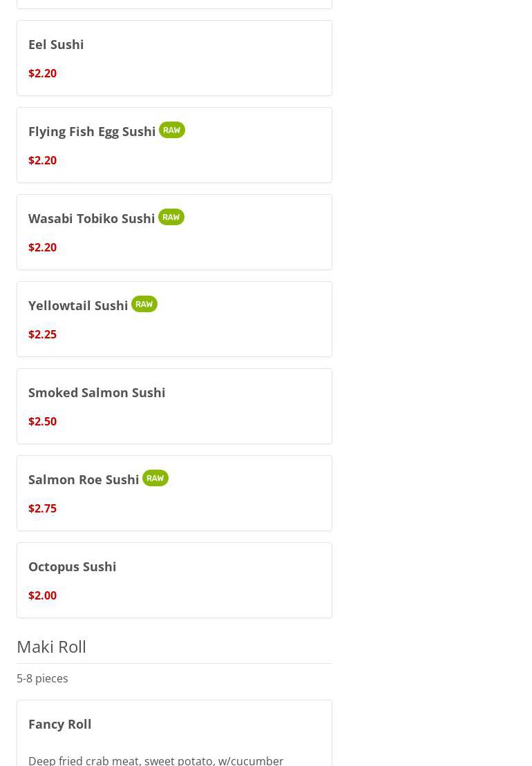Open the Smoked Salmon Sushi item
The width and height of the screenshot is (532, 766).
tap(97, 392)
